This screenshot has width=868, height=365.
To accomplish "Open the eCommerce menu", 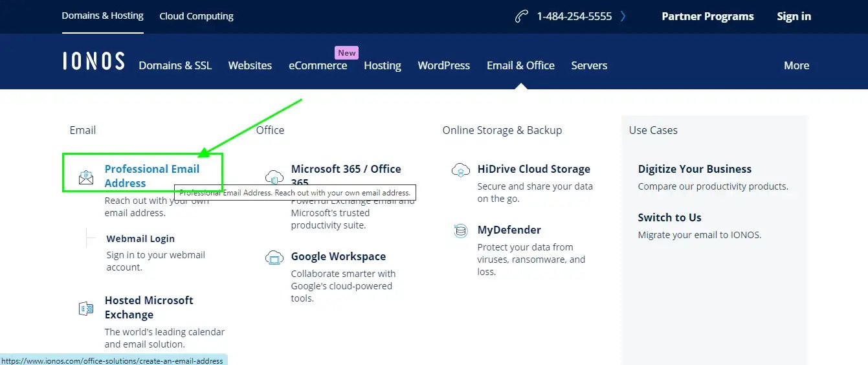I will (318, 65).
